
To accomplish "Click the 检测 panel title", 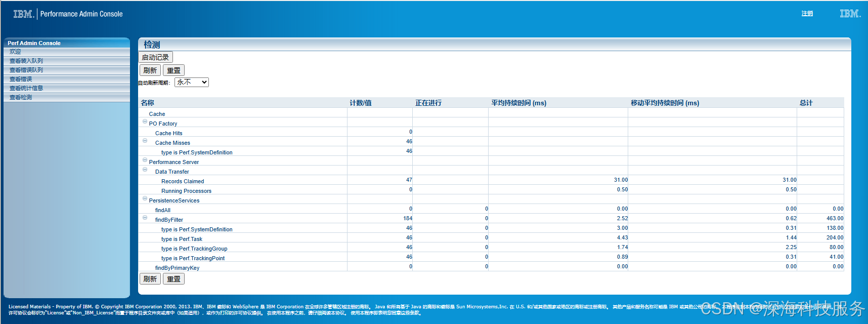I will [x=152, y=45].
